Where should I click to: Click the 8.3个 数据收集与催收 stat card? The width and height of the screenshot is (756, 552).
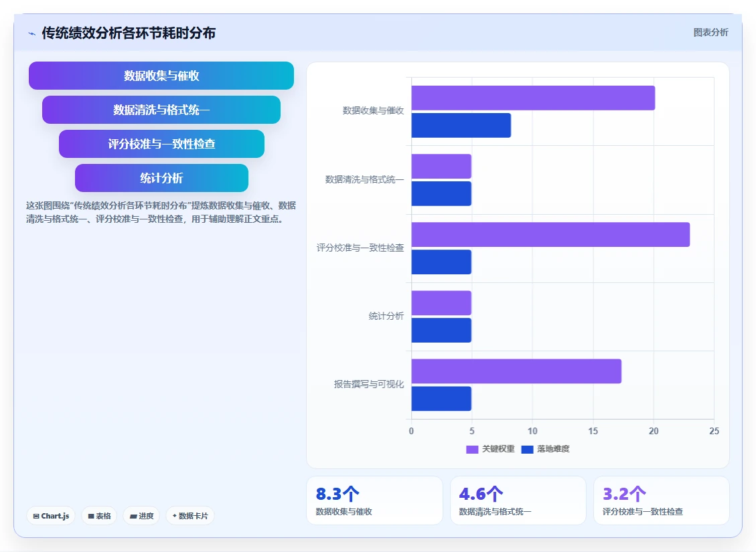point(374,500)
